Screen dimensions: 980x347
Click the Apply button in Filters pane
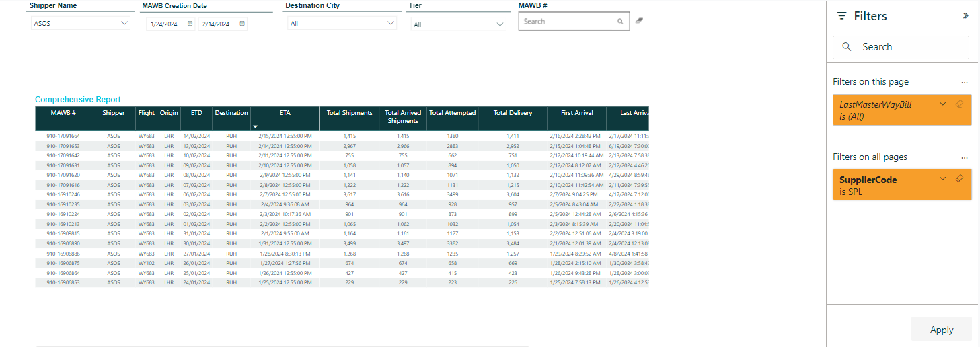(x=941, y=330)
